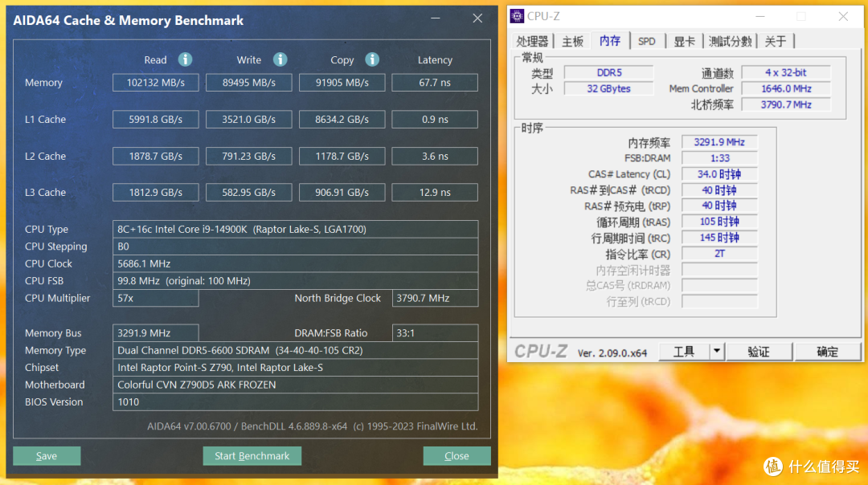Click CPU FSB value 99.8 MHz

[x=295, y=280]
